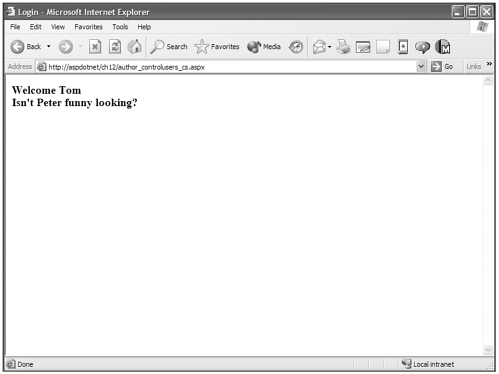Open the Help menu
Viewport: 499px width, 374px height.
pyautogui.click(x=144, y=27)
